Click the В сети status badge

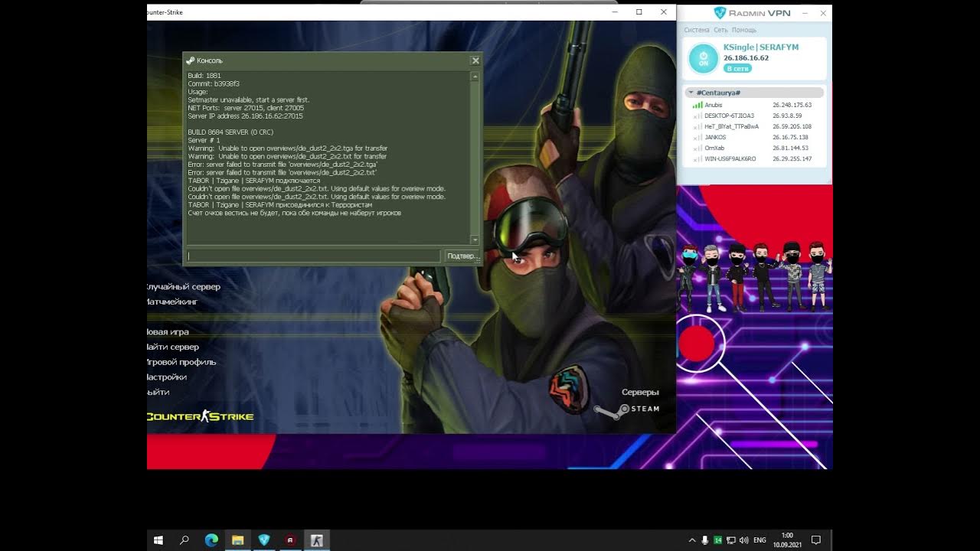pyautogui.click(x=737, y=68)
